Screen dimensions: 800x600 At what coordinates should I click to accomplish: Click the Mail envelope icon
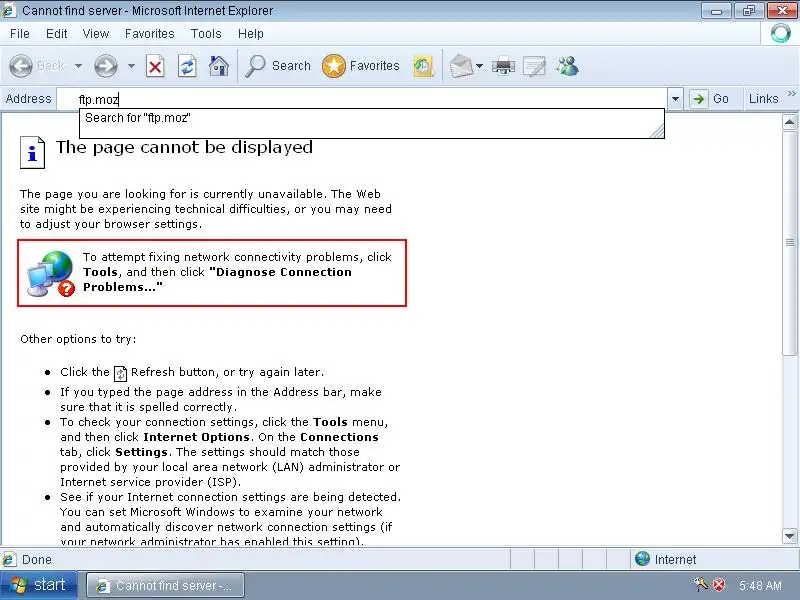coord(461,66)
